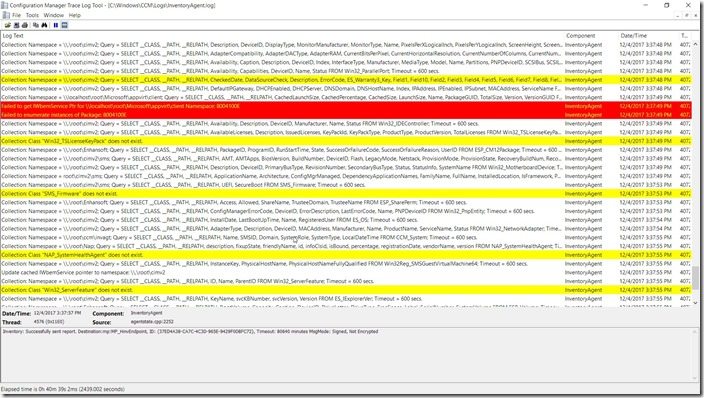Open the Tools menu
Viewport: 704px width, 398px height.
(32, 15)
